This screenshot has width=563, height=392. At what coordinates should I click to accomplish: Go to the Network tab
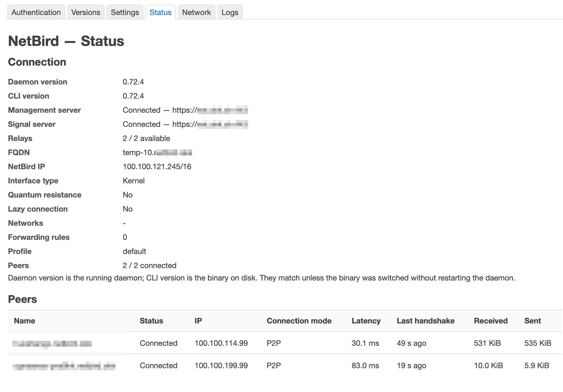coord(196,12)
